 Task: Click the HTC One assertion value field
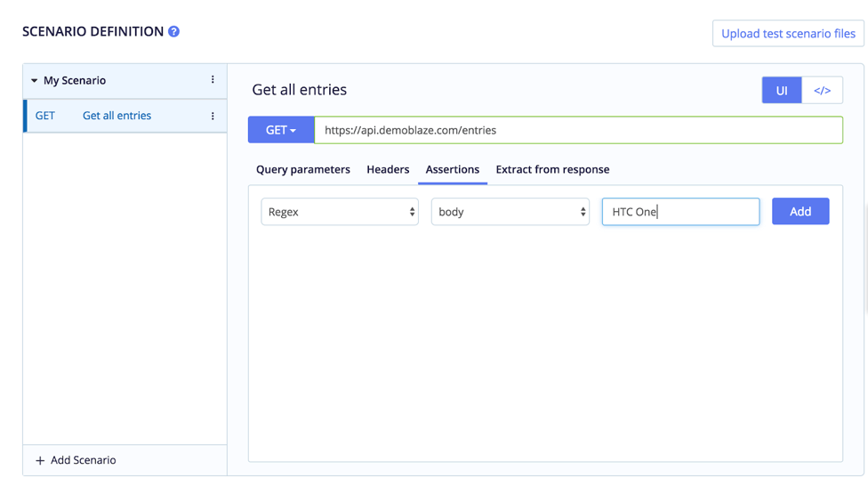click(x=681, y=212)
